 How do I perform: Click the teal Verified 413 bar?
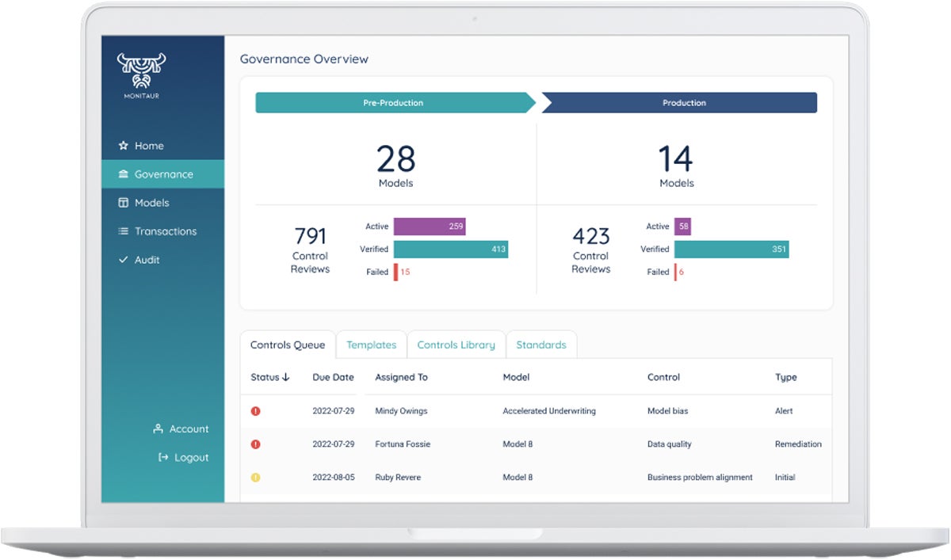(x=451, y=250)
